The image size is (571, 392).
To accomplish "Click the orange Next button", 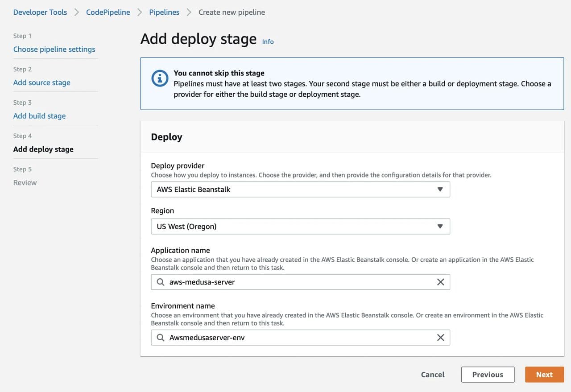I will click(544, 375).
